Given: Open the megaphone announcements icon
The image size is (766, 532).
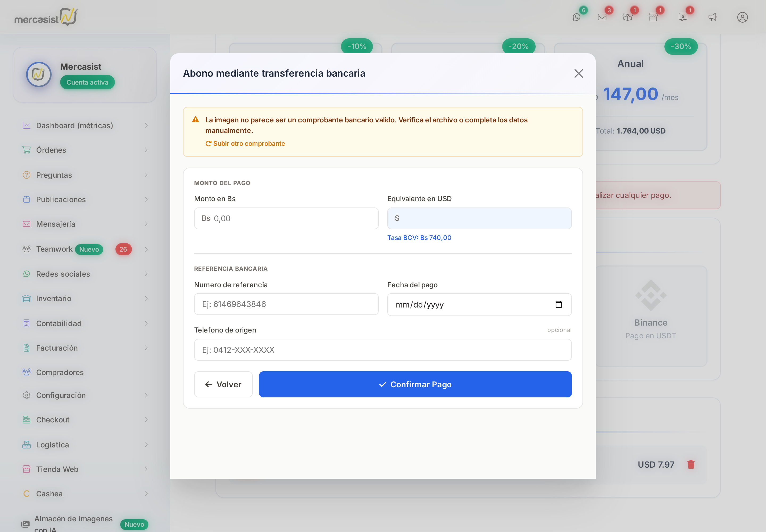Looking at the screenshot, I should coord(712,17).
